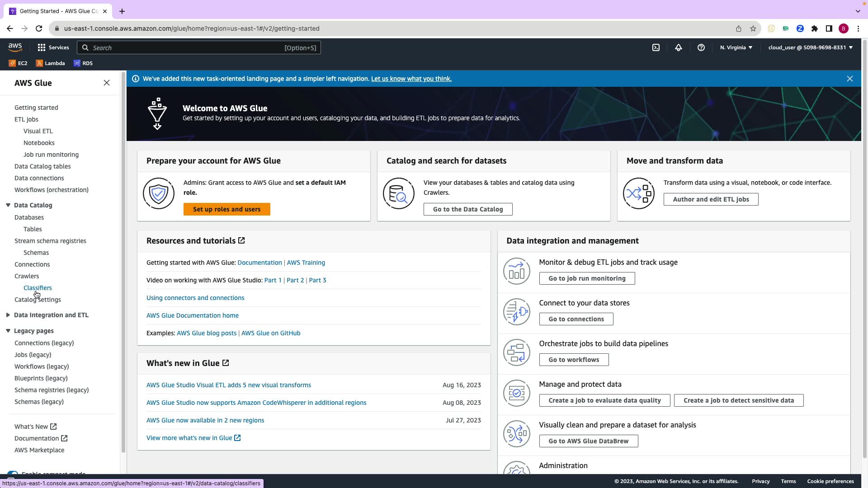Select Classifiers in the sidebar
The height and width of the screenshot is (488, 868).
pos(38,288)
